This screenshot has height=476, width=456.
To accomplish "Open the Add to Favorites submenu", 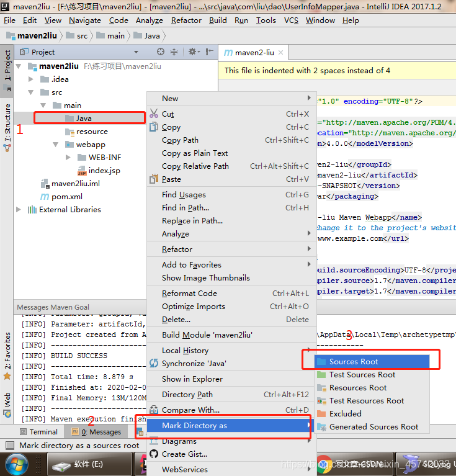I will 232,265.
